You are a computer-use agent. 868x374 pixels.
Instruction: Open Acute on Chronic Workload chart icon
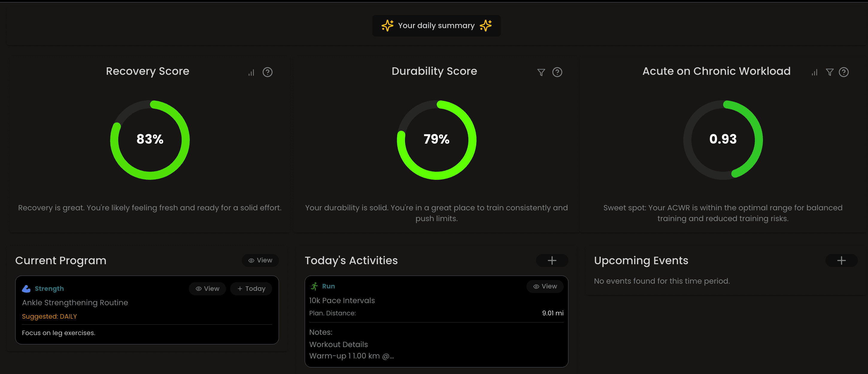814,72
